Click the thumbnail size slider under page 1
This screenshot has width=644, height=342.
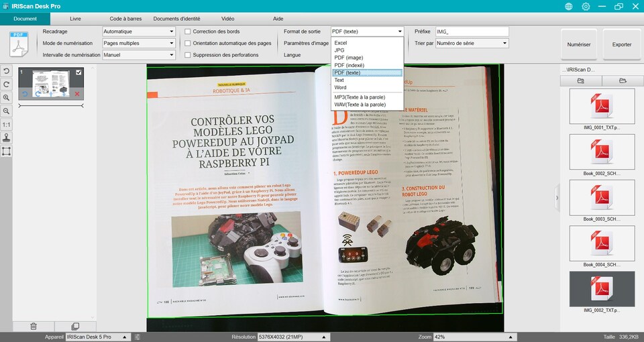50,105
